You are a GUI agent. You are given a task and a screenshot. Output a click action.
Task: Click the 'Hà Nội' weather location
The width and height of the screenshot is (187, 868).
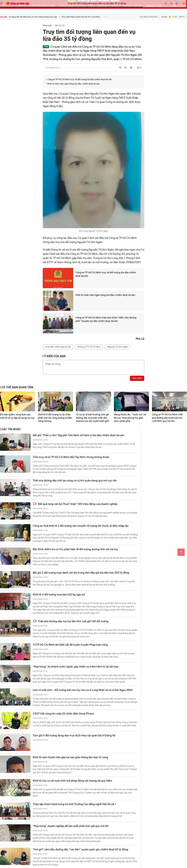(164, 16)
